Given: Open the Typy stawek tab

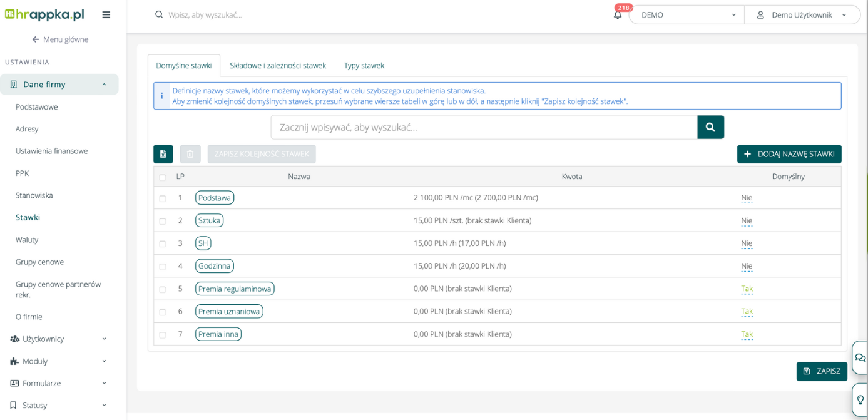Looking at the screenshot, I should (364, 66).
